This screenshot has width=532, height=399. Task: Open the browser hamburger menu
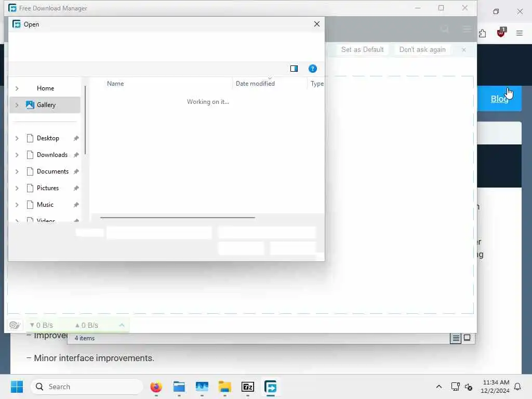tap(520, 33)
